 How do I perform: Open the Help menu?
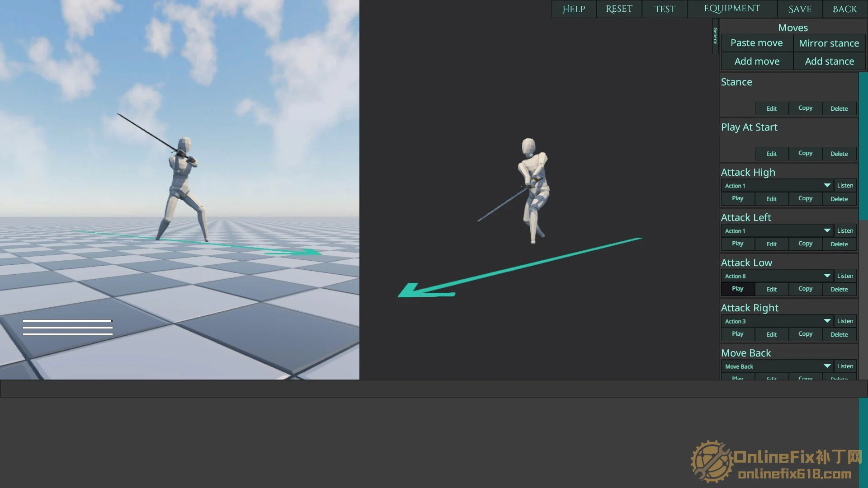click(574, 9)
